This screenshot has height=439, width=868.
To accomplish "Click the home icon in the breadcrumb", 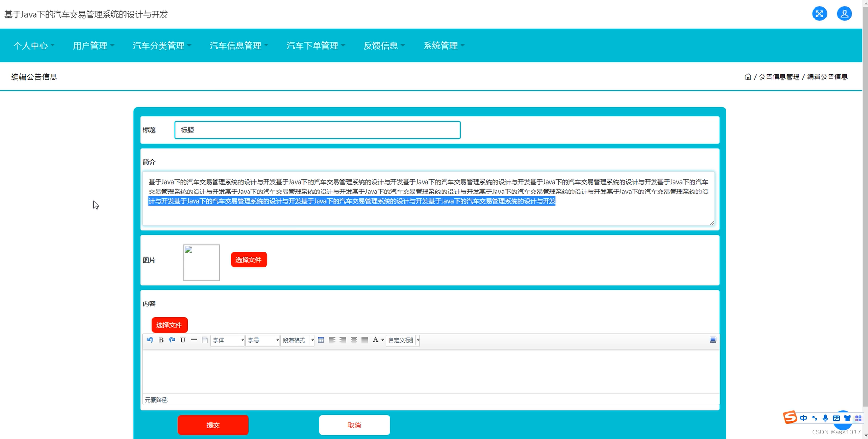I will tap(748, 76).
